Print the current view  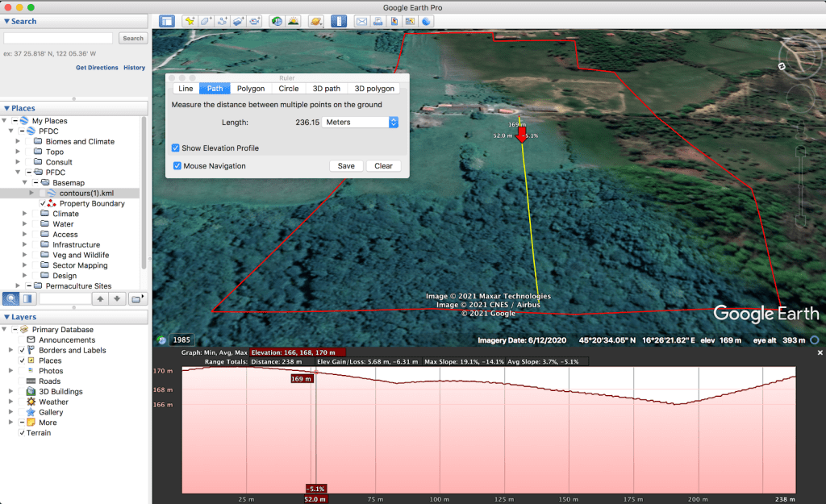point(378,21)
